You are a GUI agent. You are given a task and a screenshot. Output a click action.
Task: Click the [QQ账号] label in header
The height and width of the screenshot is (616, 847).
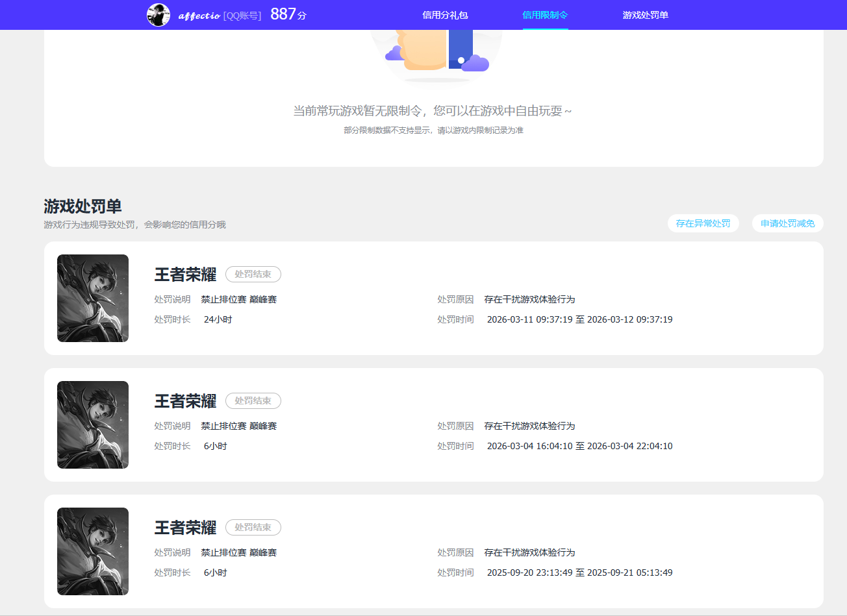pyautogui.click(x=242, y=16)
